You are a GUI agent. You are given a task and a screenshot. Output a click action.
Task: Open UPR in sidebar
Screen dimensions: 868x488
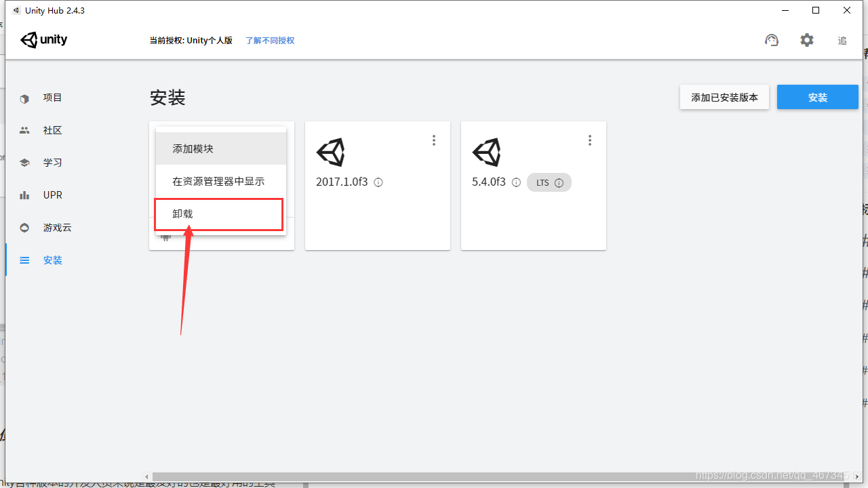click(53, 195)
